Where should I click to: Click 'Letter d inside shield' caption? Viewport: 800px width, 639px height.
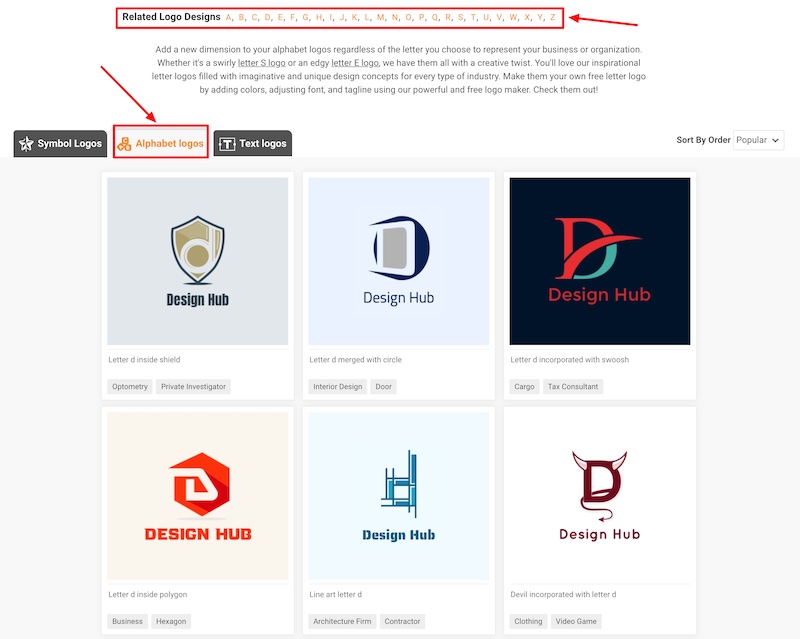tap(144, 360)
